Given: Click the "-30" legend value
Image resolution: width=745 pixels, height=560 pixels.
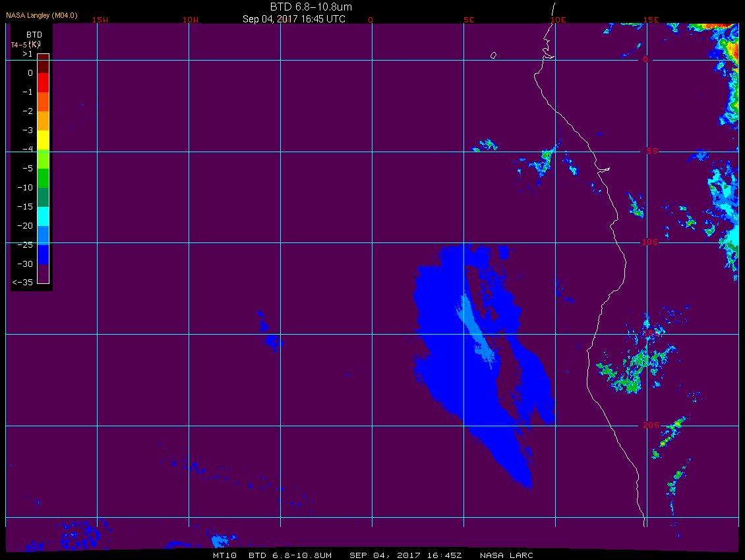Looking at the screenshot, I should (25, 264).
